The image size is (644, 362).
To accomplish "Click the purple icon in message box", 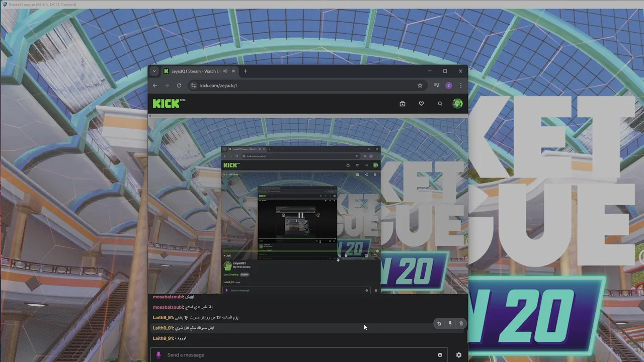I will point(158,355).
